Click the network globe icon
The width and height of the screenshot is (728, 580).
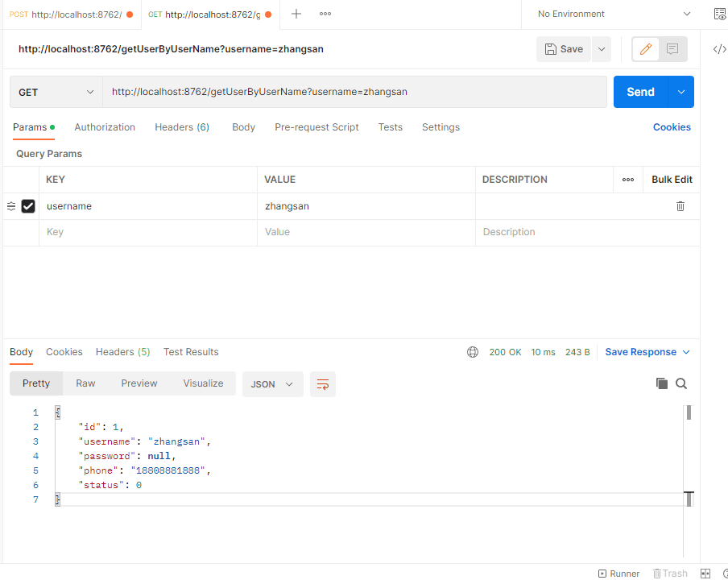pyautogui.click(x=473, y=353)
